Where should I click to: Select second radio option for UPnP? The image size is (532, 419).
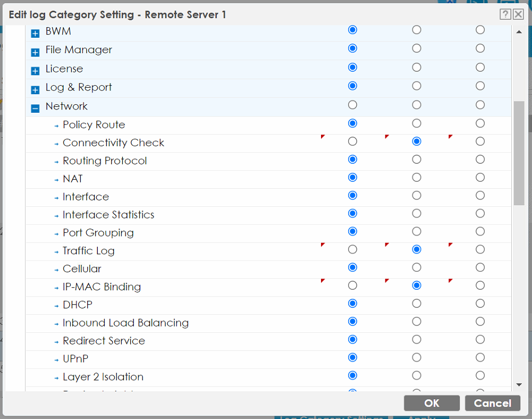click(x=417, y=357)
